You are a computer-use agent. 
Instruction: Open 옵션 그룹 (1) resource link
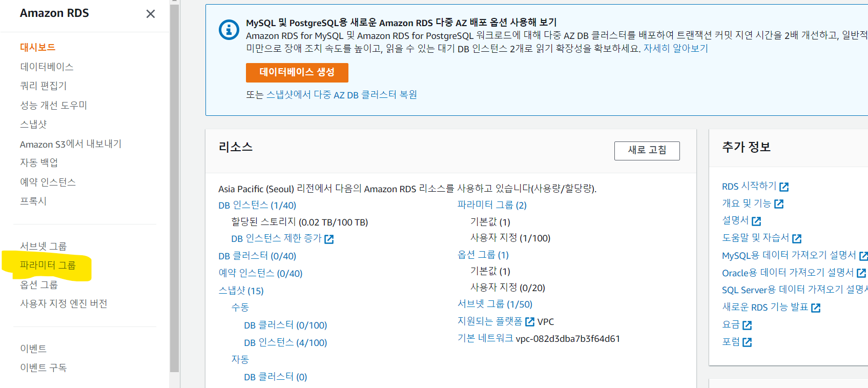click(483, 255)
